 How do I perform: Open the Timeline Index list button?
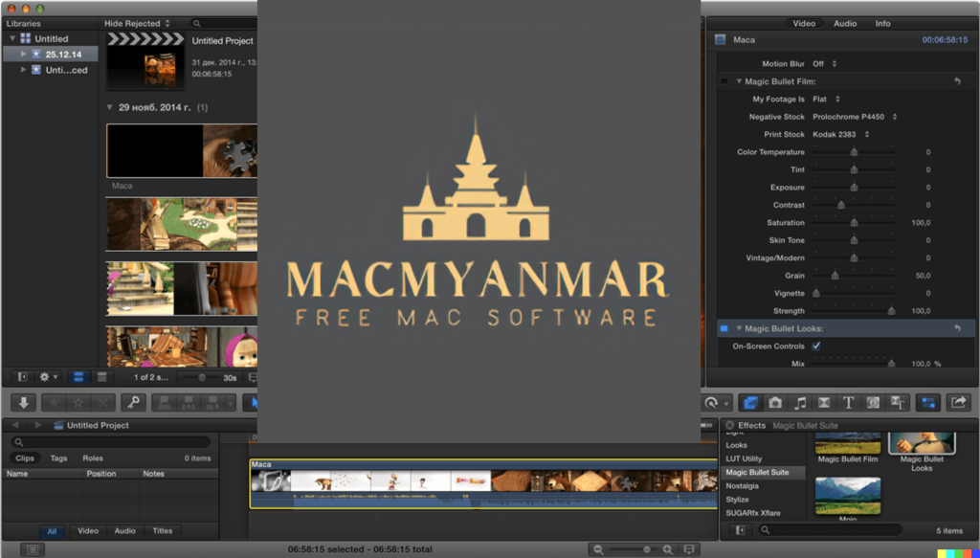pyautogui.click(x=33, y=549)
